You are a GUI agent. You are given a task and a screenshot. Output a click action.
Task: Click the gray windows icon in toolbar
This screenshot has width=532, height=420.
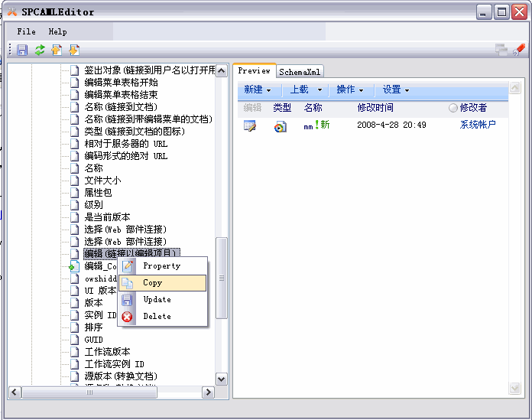click(501, 50)
